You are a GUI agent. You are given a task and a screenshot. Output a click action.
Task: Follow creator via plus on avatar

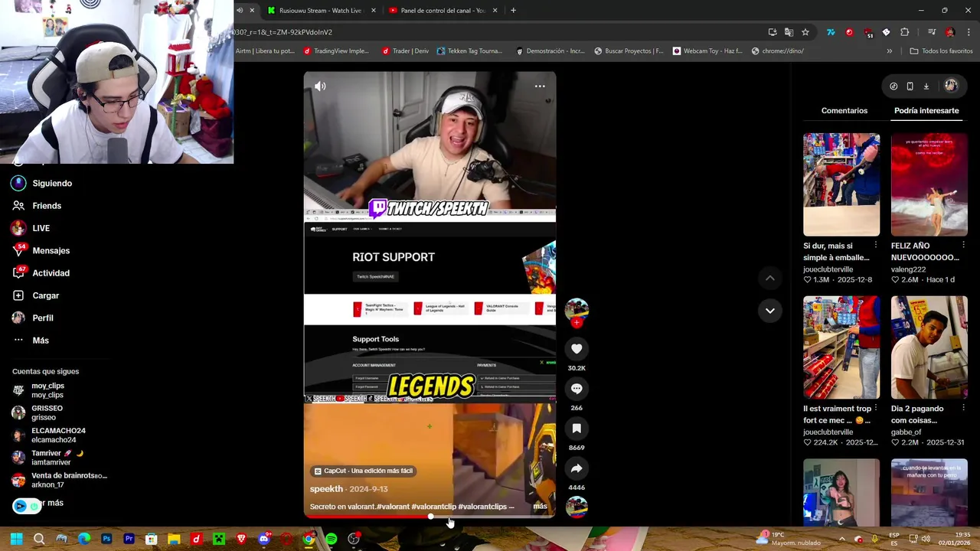577,323
